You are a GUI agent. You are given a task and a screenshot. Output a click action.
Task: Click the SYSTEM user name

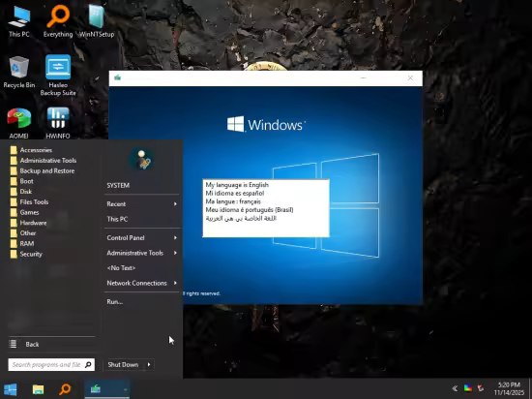click(x=118, y=185)
